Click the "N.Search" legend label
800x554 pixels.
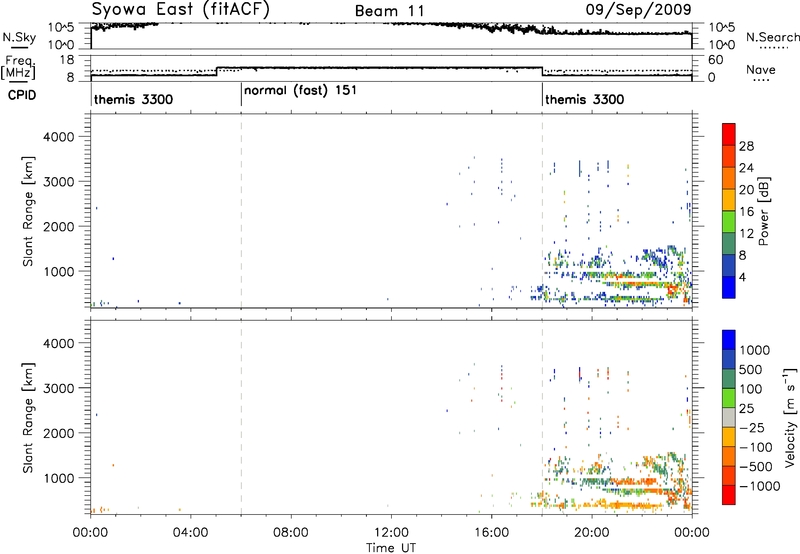point(772,37)
